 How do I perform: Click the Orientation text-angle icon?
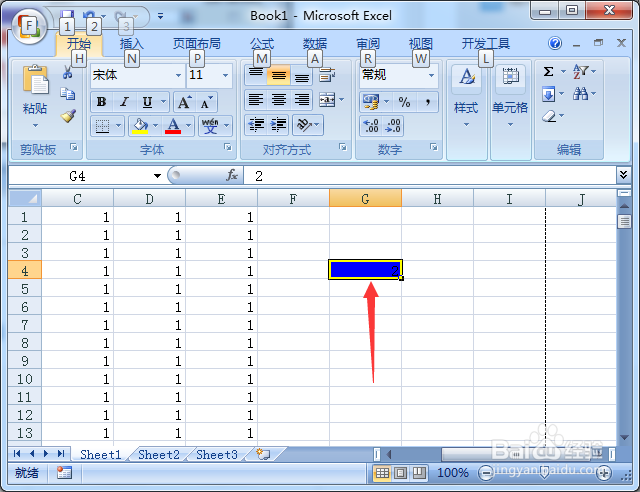pos(304,125)
